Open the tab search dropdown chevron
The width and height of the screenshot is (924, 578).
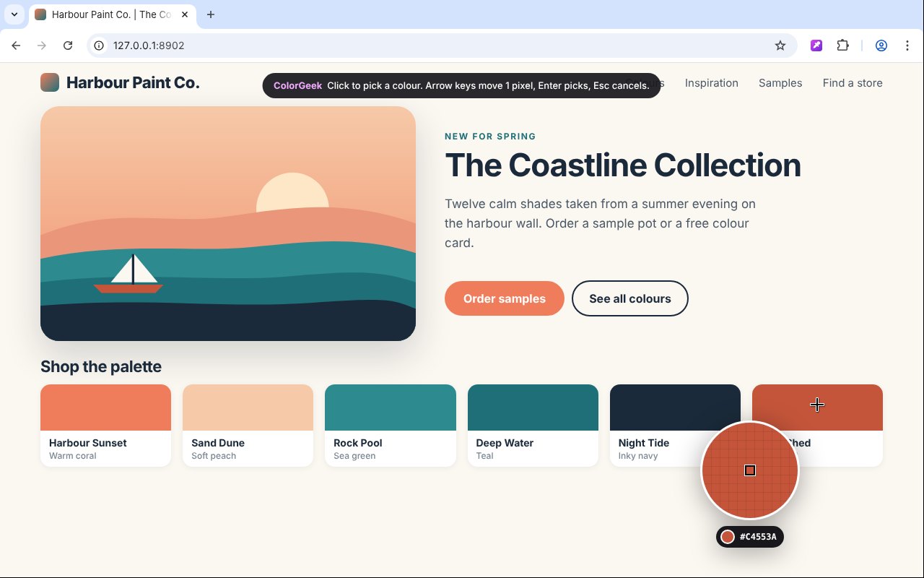coord(14,14)
